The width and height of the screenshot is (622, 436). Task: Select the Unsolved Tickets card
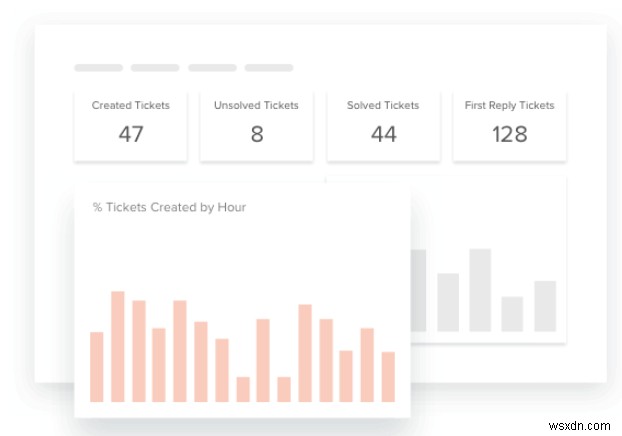coord(257,124)
